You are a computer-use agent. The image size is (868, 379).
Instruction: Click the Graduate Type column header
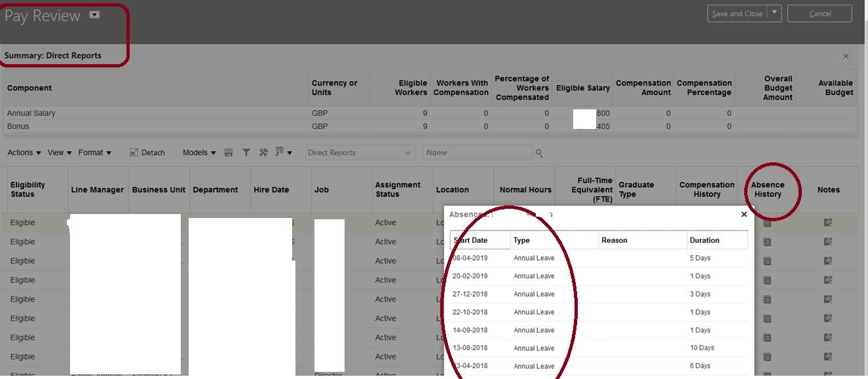tap(646, 190)
